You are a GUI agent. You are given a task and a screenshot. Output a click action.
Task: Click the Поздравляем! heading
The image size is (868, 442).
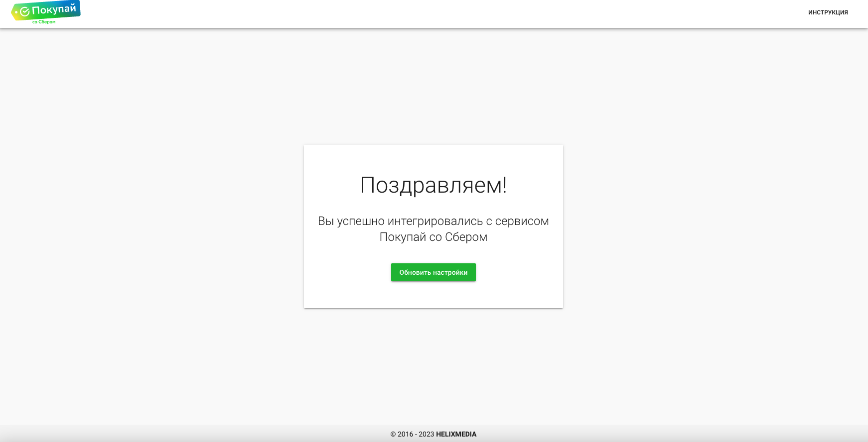434,185
